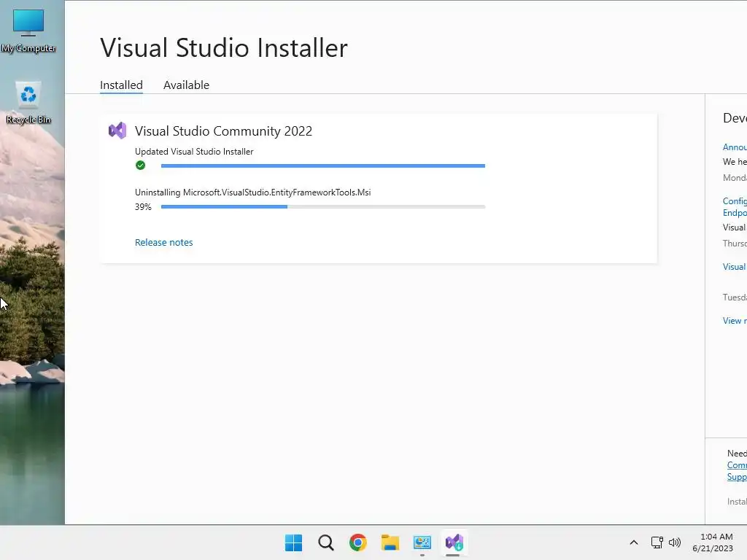747x560 pixels.
Task: Click the 39% uninstall progress bar
Action: [323, 206]
